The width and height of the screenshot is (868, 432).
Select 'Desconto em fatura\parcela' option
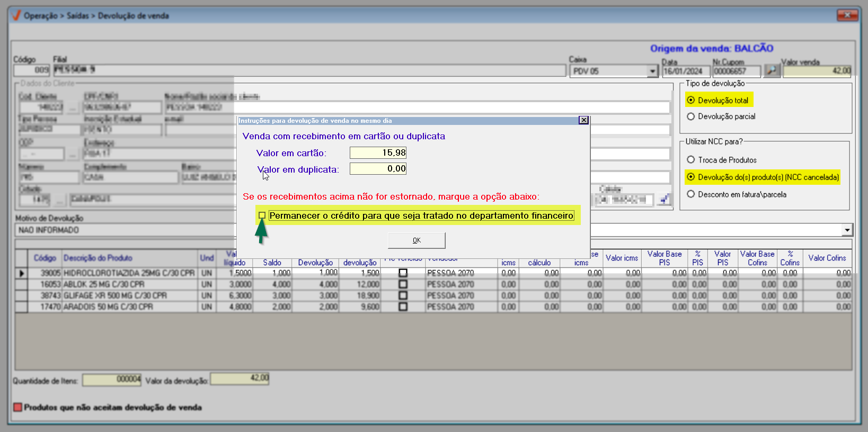[691, 194]
